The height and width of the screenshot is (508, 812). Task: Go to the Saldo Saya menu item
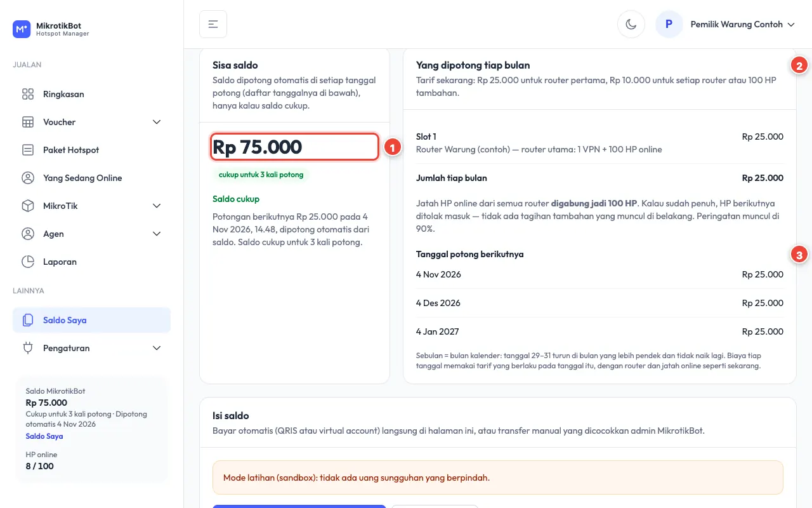click(91, 320)
